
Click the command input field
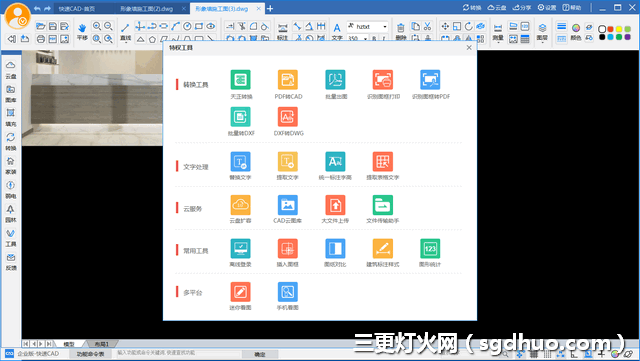pos(179,353)
